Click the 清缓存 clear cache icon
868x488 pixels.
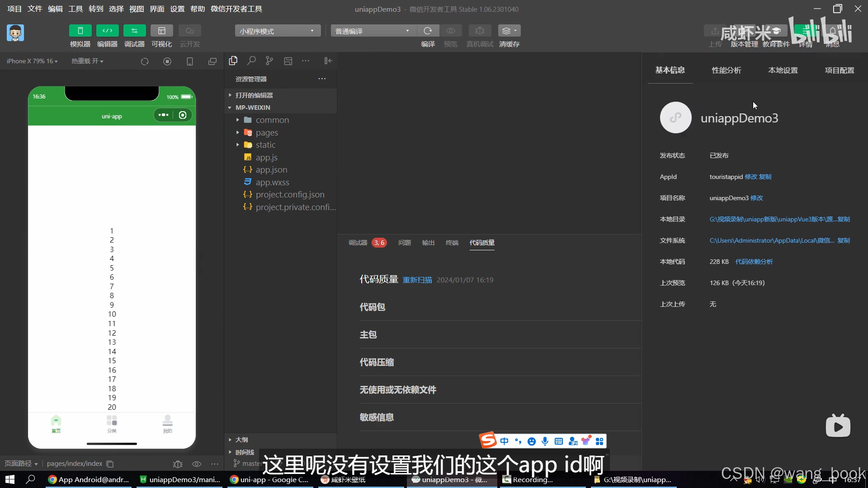[509, 31]
